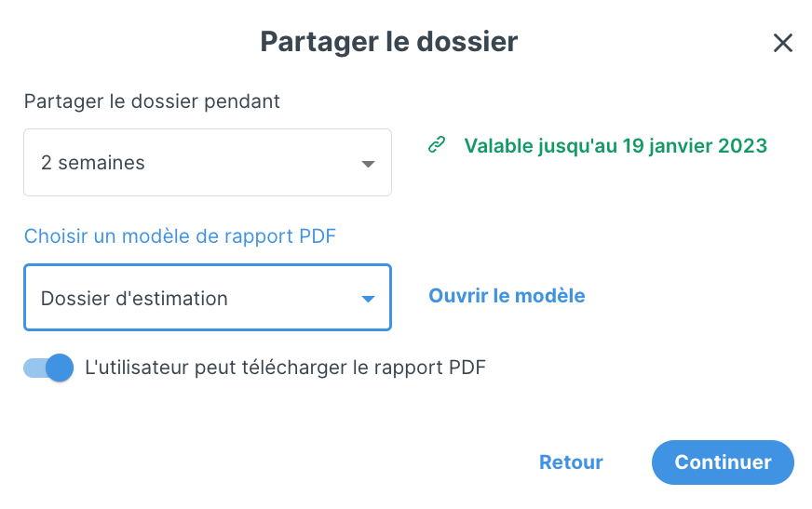812x509 pixels.
Task: Click the Partager le dossier pendant label
Action: (152, 101)
